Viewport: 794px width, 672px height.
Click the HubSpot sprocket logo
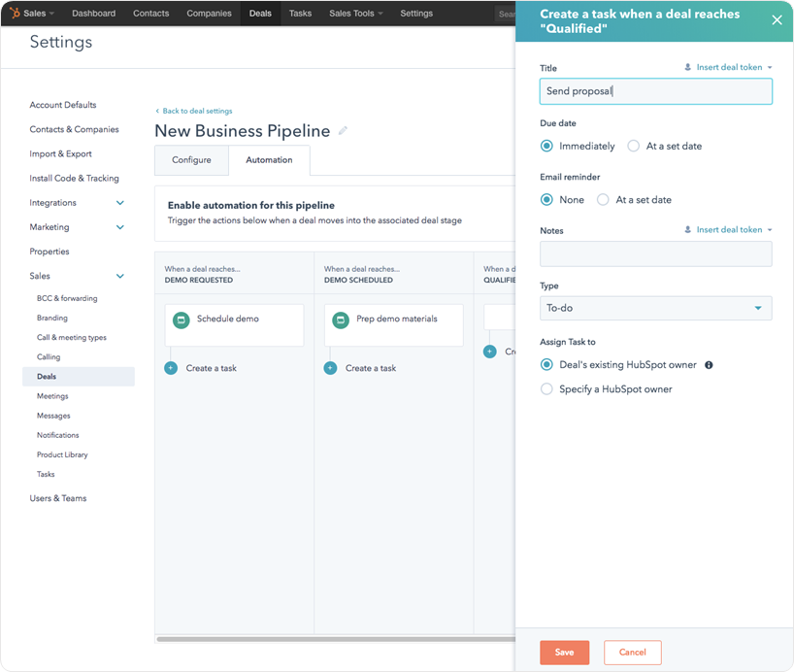point(15,13)
